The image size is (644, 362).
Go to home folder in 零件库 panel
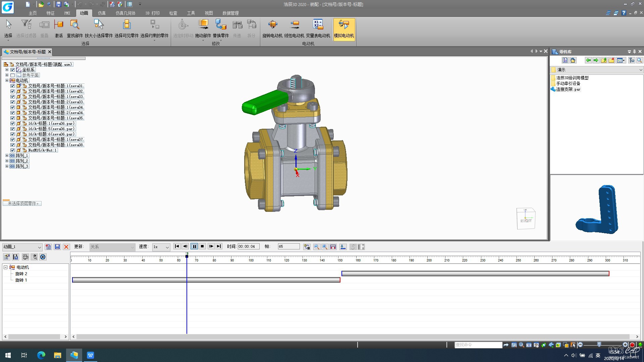(573, 60)
